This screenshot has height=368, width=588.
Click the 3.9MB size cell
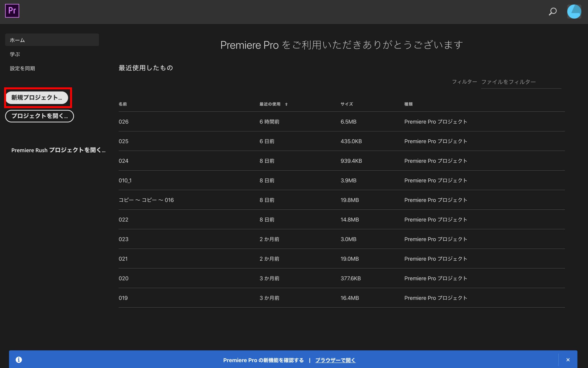[x=348, y=180]
